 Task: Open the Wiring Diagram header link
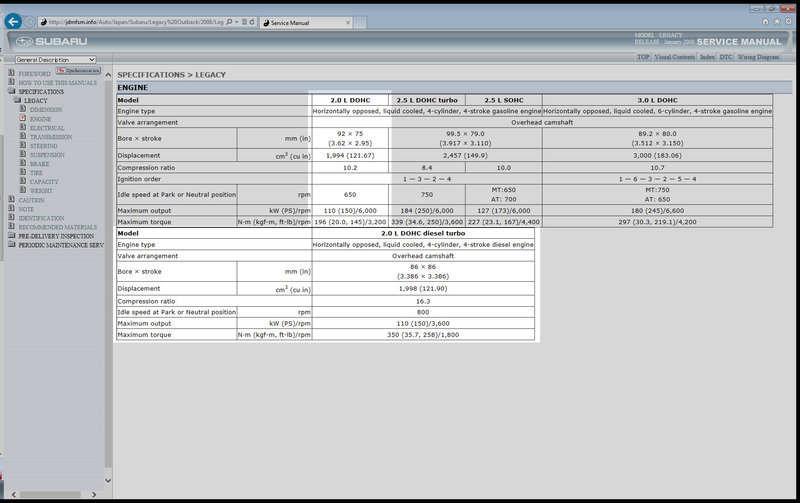758,57
